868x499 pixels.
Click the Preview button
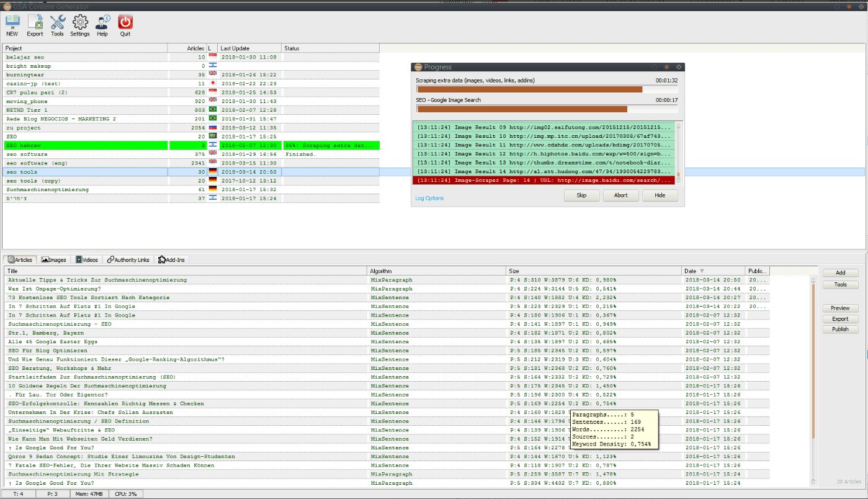(x=840, y=308)
